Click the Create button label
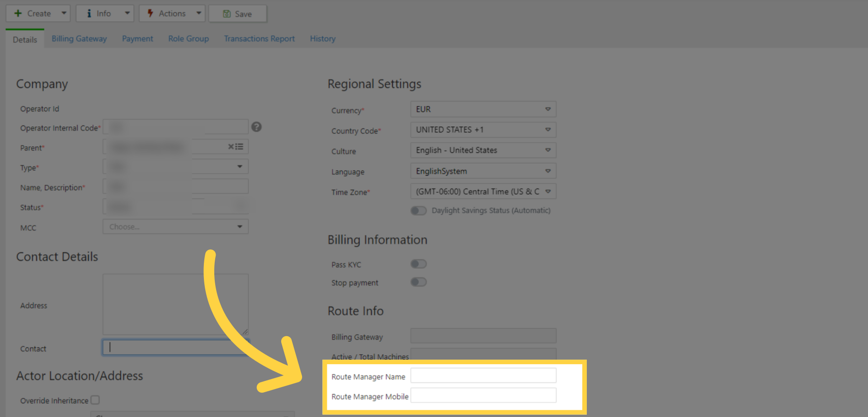 coord(39,14)
